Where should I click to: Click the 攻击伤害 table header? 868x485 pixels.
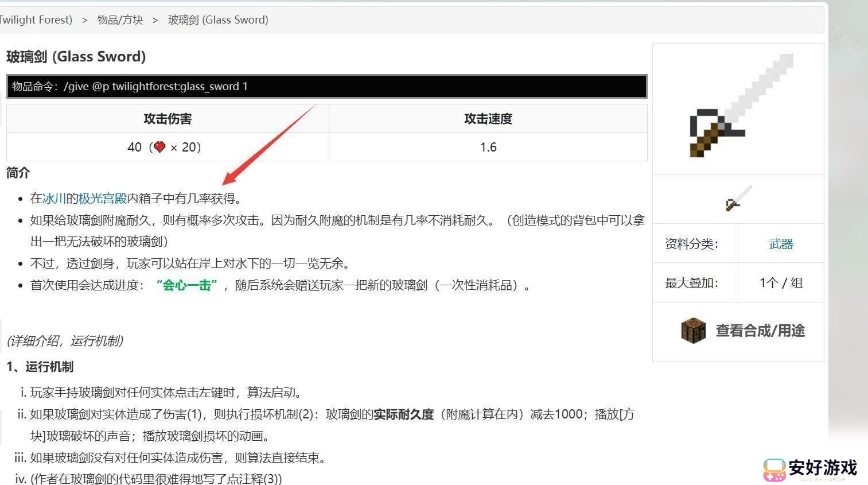point(168,119)
